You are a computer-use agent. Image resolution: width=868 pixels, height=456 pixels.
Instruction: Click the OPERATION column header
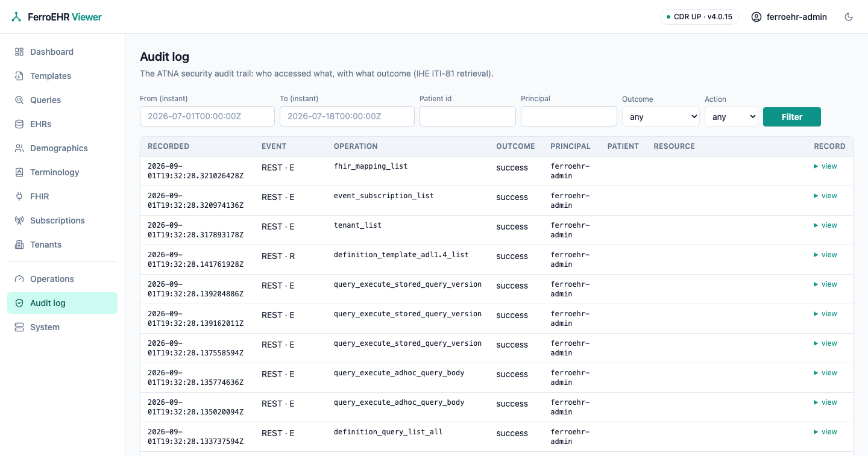pos(356,146)
